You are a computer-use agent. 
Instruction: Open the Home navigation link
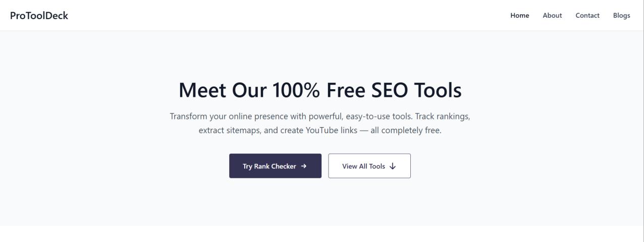[x=519, y=15]
